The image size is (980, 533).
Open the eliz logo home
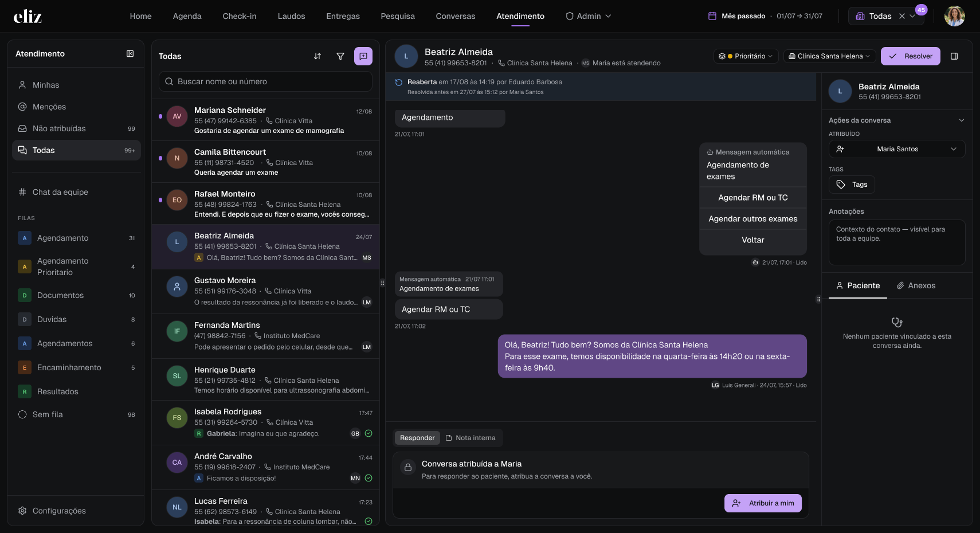coord(28,16)
